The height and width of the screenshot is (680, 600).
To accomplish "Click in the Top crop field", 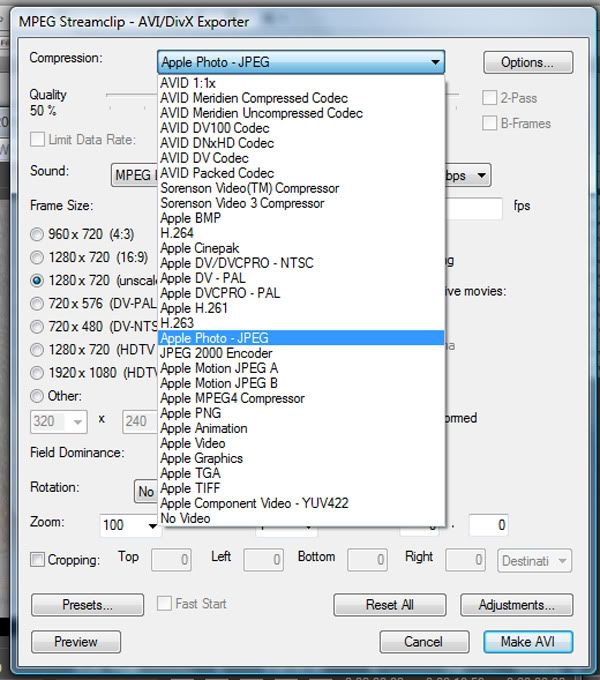I will click(x=171, y=560).
